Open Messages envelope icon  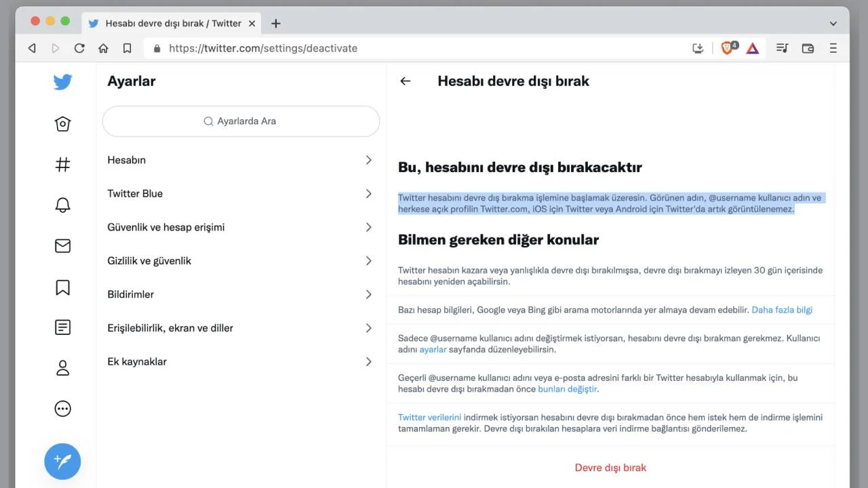62,246
